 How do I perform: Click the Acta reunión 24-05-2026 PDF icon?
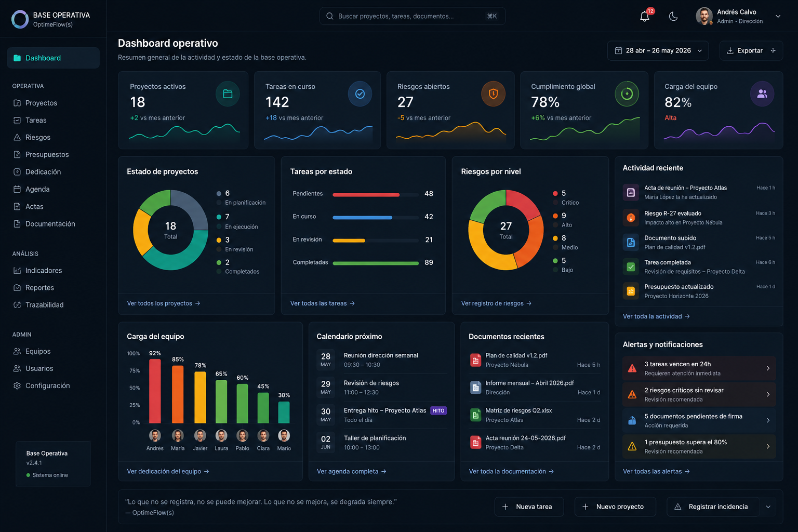[x=475, y=443]
